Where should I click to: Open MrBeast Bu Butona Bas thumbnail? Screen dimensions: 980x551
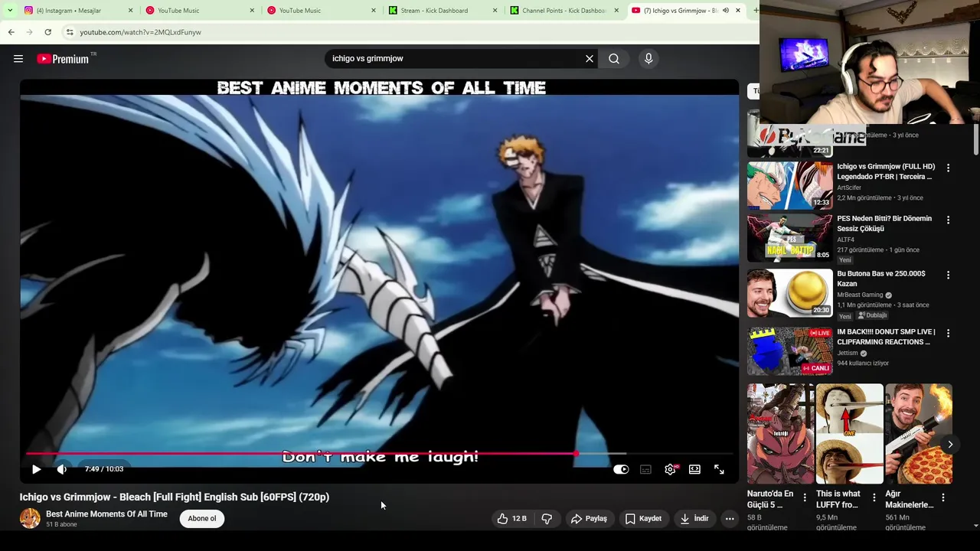[790, 293]
